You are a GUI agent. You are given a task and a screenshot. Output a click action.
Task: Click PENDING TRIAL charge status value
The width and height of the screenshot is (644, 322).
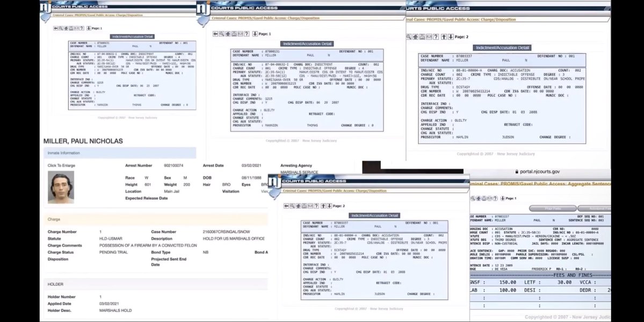[113, 252]
